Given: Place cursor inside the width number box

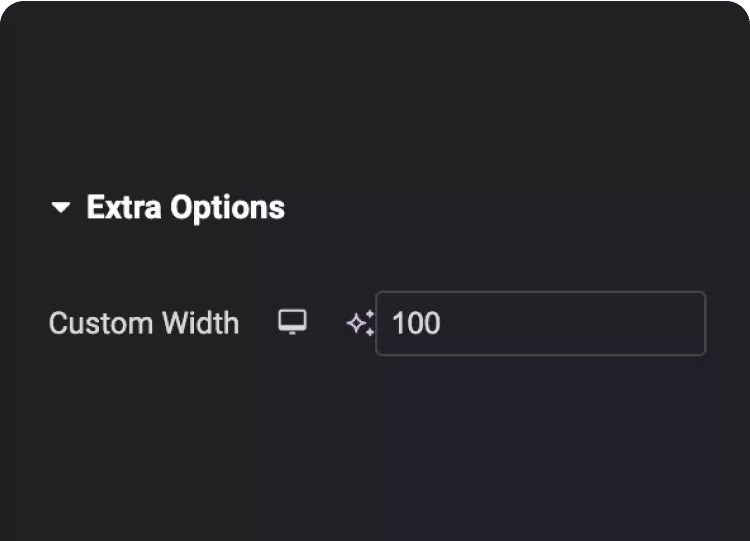Looking at the screenshot, I should (x=540, y=323).
